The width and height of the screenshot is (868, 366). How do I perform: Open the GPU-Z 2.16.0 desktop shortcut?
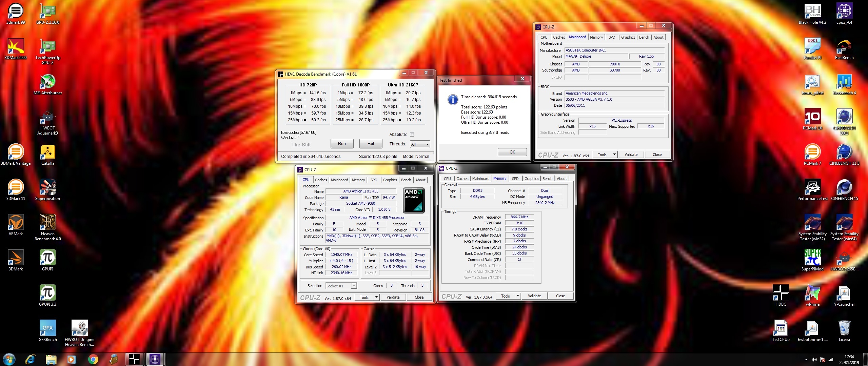[48, 14]
